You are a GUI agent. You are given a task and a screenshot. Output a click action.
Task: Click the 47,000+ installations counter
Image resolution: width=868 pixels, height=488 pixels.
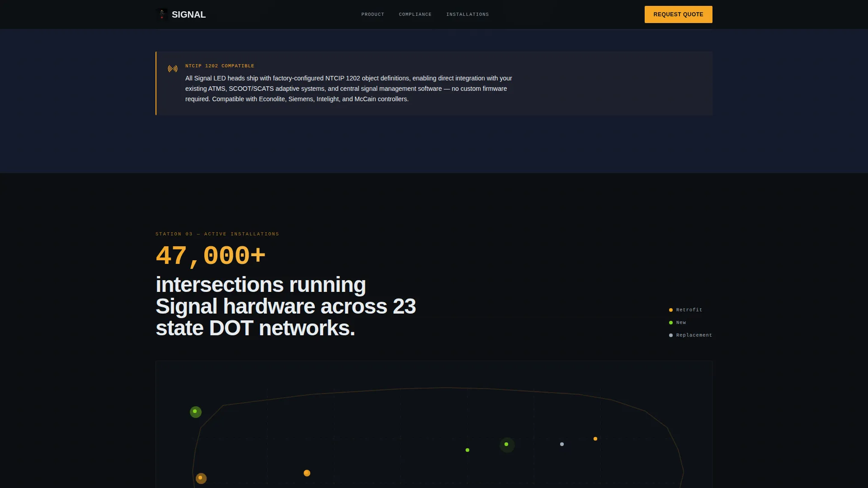210,256
